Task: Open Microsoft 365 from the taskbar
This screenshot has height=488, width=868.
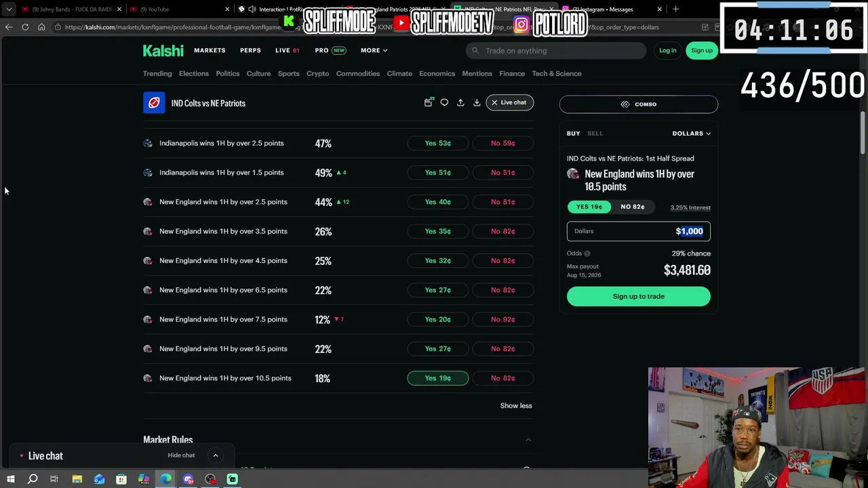Action: (144, 479)
